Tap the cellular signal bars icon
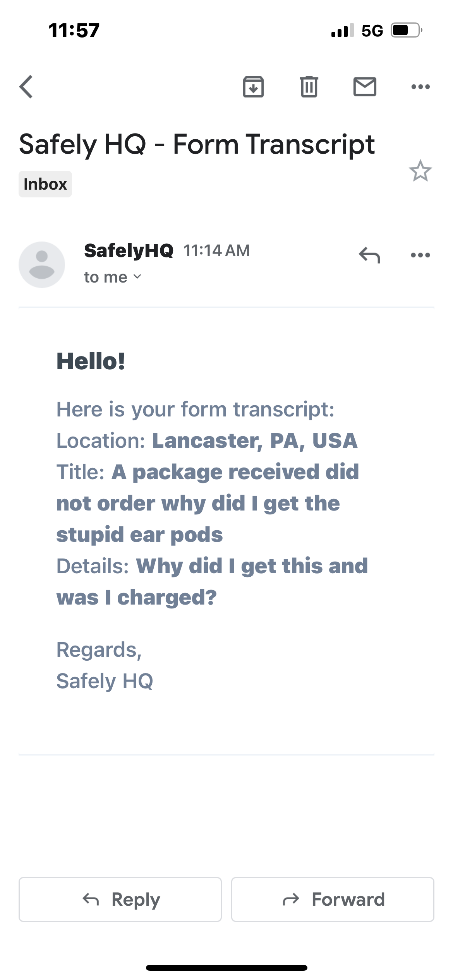 [342, 30]
